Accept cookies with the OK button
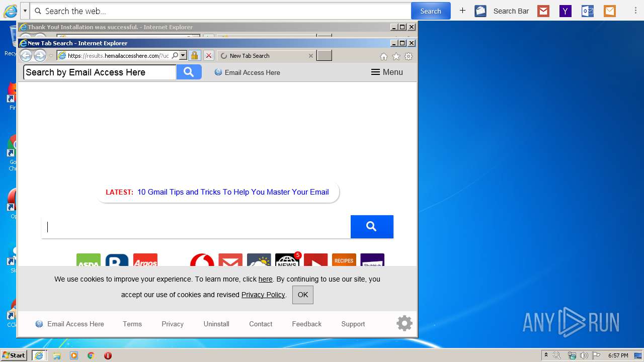This screenshot has height=362, width=644. pos(303,295)
